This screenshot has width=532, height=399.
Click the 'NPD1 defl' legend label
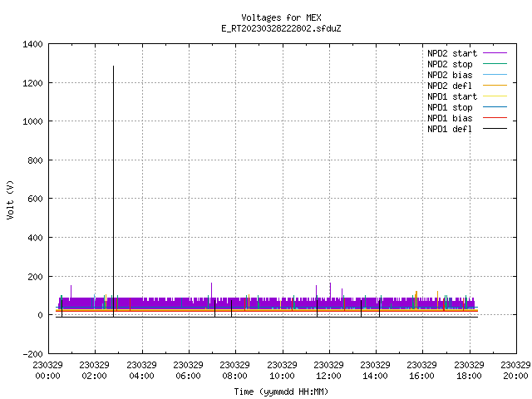(450, 130)
